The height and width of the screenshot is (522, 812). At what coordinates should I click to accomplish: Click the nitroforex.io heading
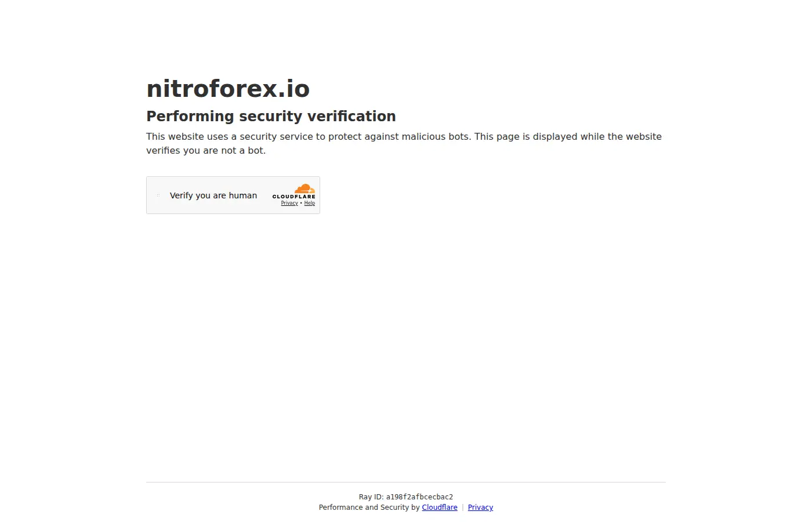tap(228, 89)
